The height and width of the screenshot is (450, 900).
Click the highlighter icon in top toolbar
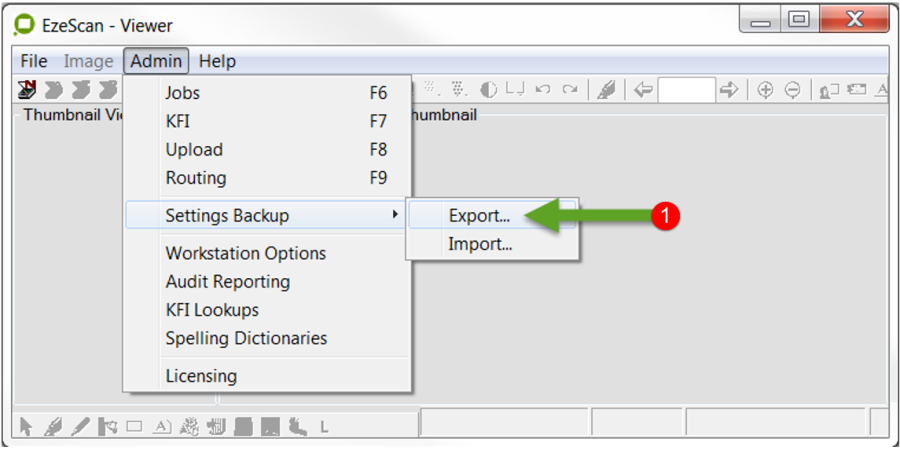click(606, 90)
